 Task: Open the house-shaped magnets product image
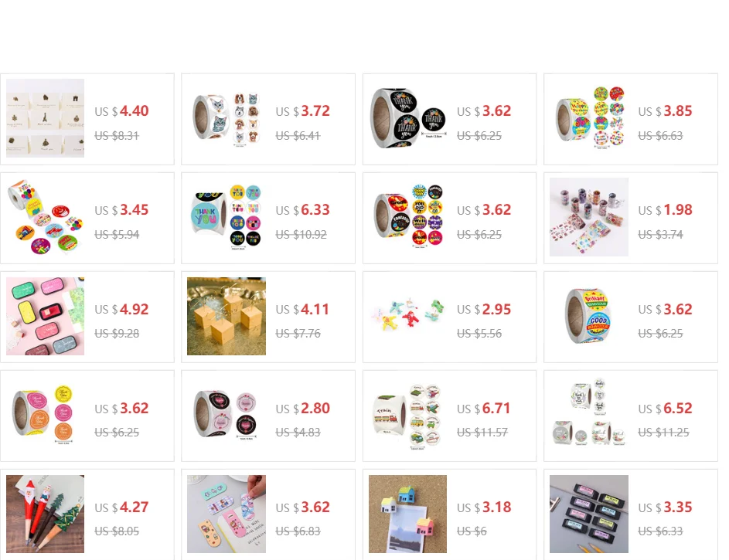(x=407, y=514)
